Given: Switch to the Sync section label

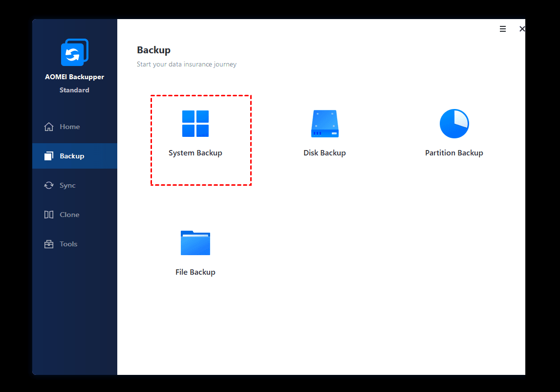Looking at the screenshot, I should click(x=68, y=185).
